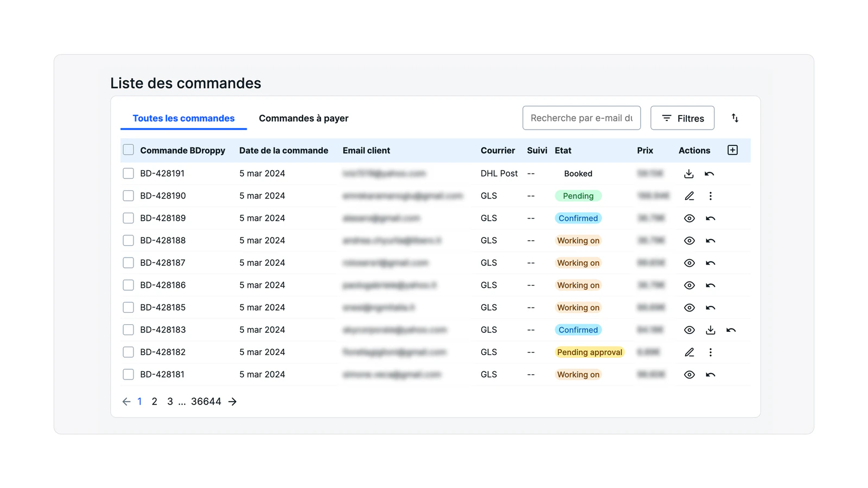The image size is (868, 488).
Task: Click undo arrow for order BD-428185
Action: (x=710, y=307)
